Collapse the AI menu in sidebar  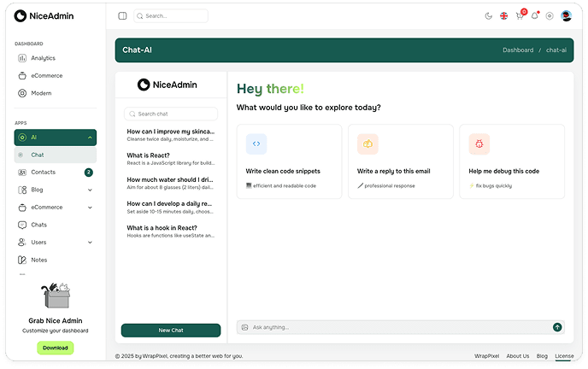point(90,138)
